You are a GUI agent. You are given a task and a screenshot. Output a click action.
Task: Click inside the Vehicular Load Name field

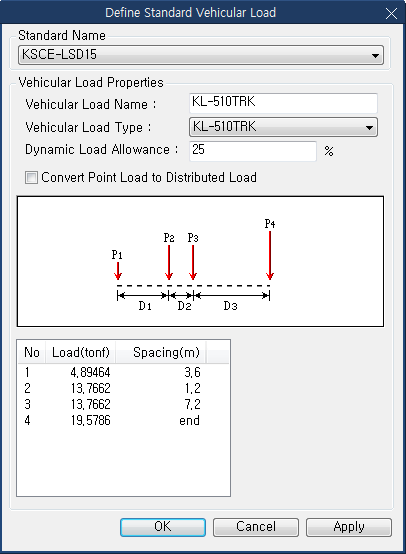pyautogui.click(x=283, y=103)
